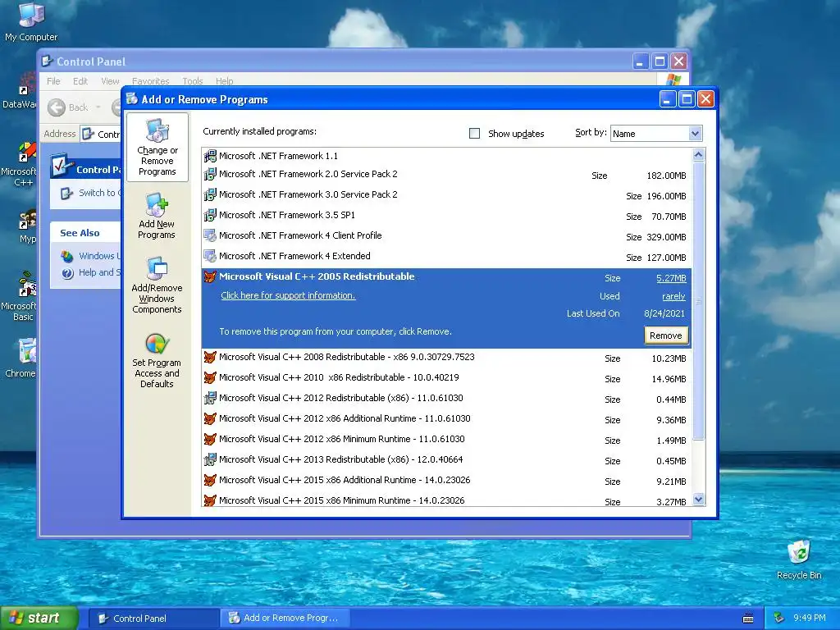The width and height of the screenshot is (840, 630).
Task: Click icon of Visual C++ 2013 Redistributable (x86)
Action: point(210,459)
